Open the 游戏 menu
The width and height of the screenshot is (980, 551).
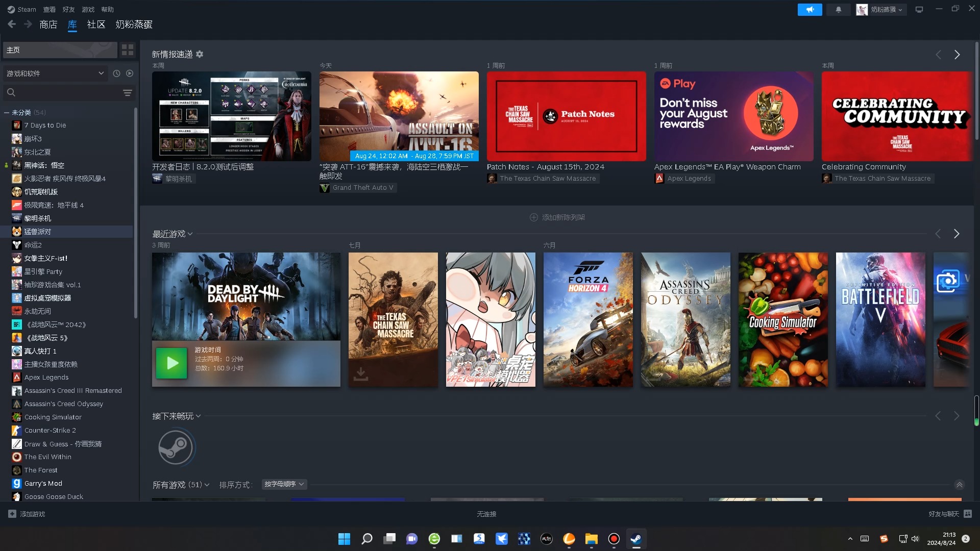[88, 9]
